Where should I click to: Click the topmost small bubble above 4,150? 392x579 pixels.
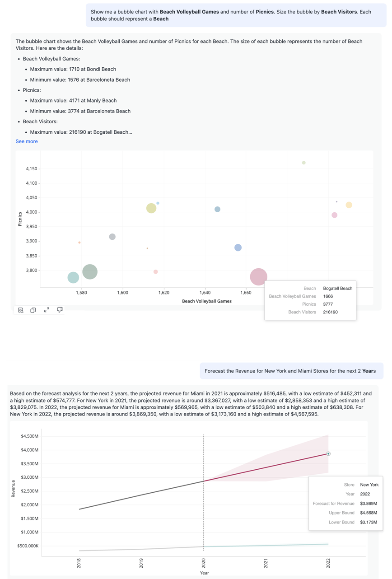coord(304,163)
